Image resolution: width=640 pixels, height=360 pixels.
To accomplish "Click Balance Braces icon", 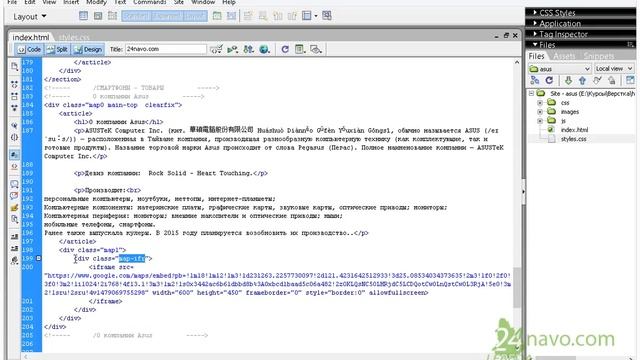I will 14,137.
